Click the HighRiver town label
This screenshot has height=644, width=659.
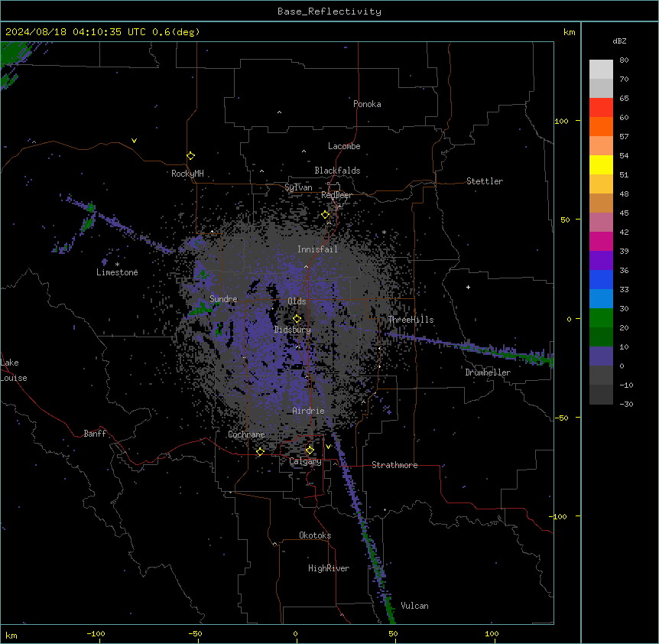[329, 568]
